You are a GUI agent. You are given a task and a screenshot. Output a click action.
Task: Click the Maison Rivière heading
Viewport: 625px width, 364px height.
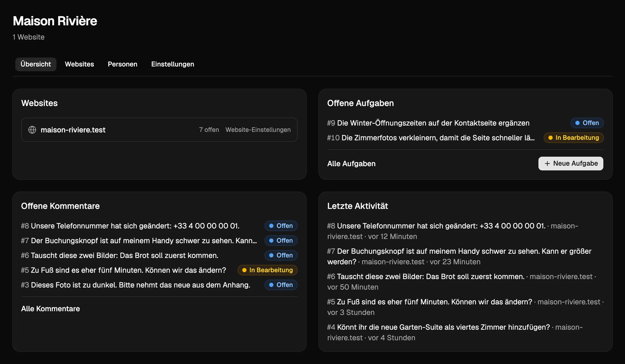55,21
